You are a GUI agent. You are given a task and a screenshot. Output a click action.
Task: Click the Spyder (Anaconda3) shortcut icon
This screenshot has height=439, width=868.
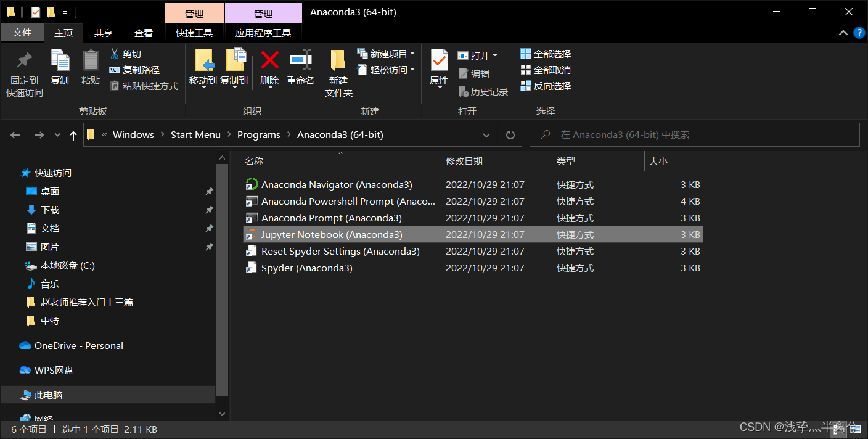(x=251, y=268)
